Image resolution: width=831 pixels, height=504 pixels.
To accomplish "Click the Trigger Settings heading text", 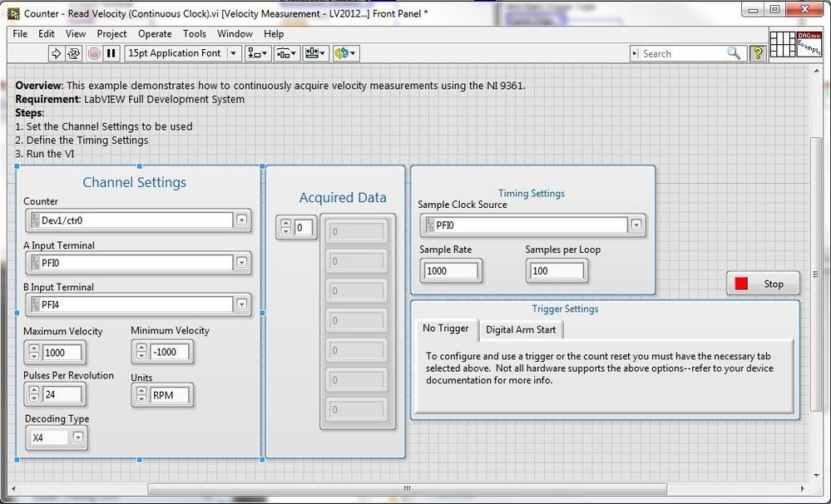I will pyautogui.click(x=565, y=309).
